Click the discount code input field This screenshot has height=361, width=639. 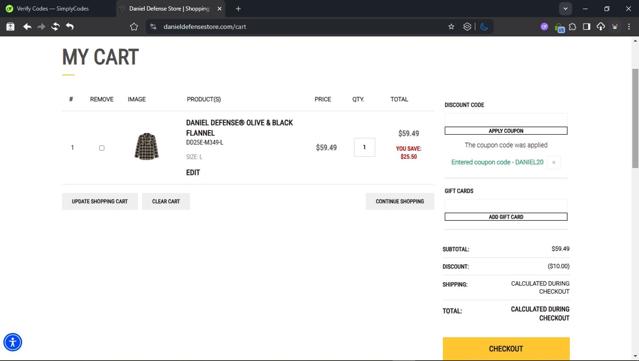pyautogui.click(x=506, y=119)
